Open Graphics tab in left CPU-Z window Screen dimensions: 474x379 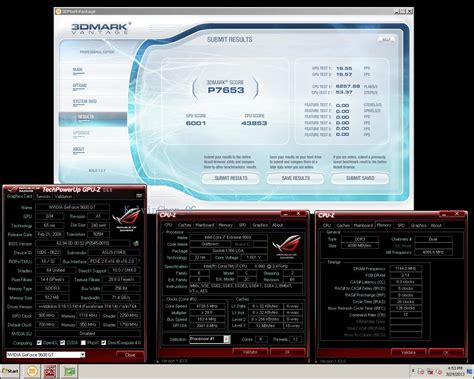260,225
